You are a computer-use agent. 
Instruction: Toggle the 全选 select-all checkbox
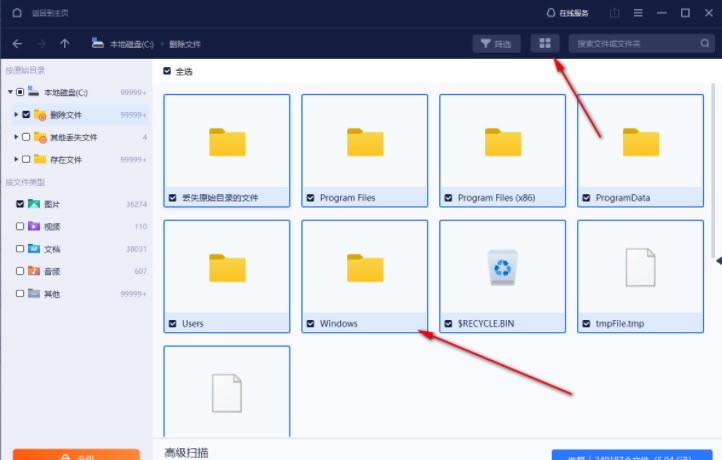[167, 71]
